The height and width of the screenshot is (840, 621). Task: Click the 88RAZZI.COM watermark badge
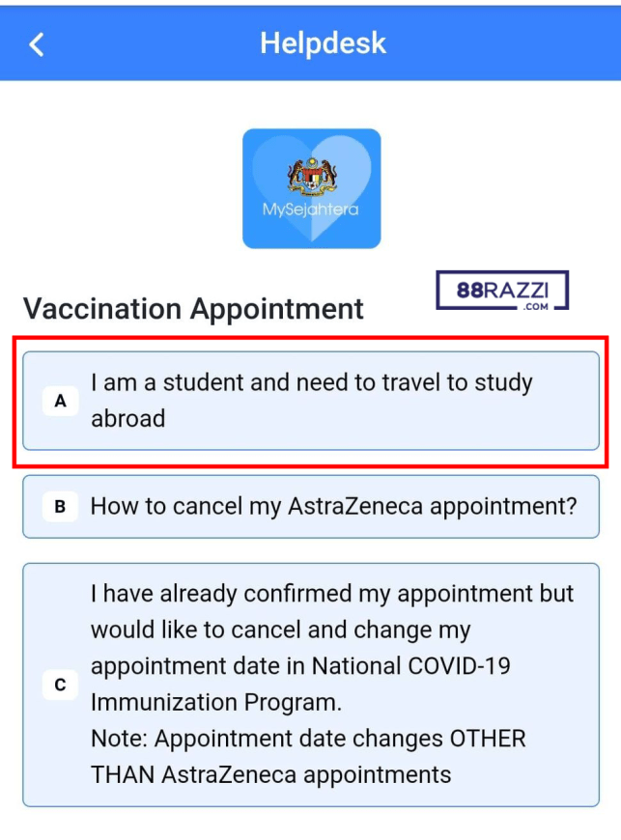click(x=502, y=291)
